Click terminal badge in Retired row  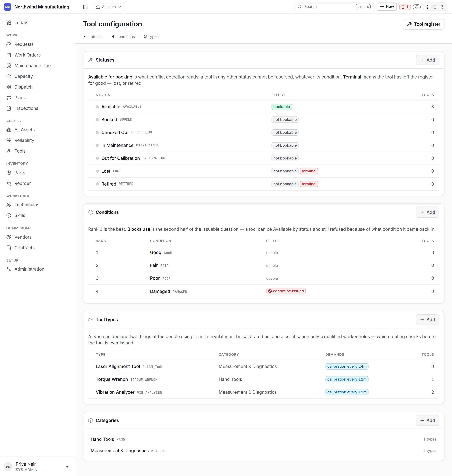click(309, 184)
